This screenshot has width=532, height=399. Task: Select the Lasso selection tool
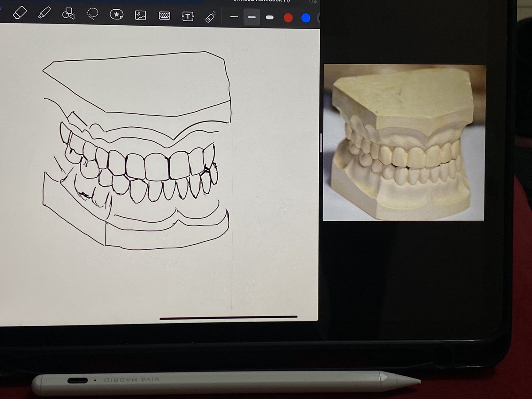pos(92,14)
